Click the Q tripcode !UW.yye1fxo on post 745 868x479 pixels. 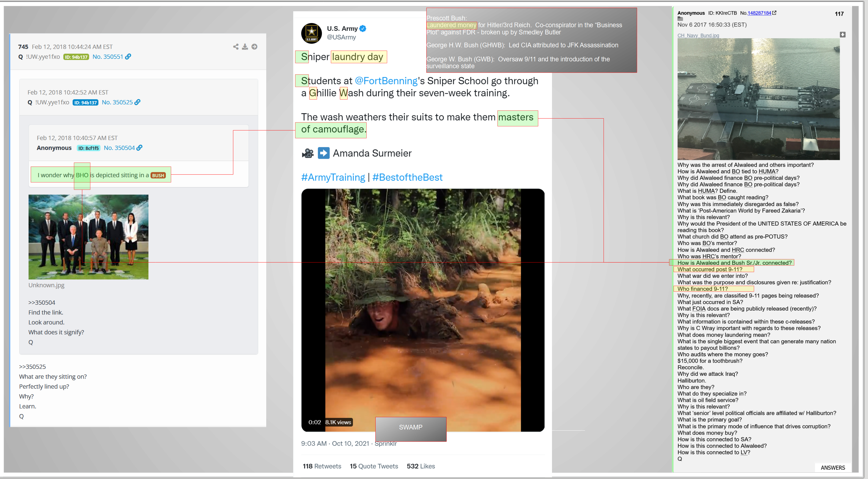point(43,57)
